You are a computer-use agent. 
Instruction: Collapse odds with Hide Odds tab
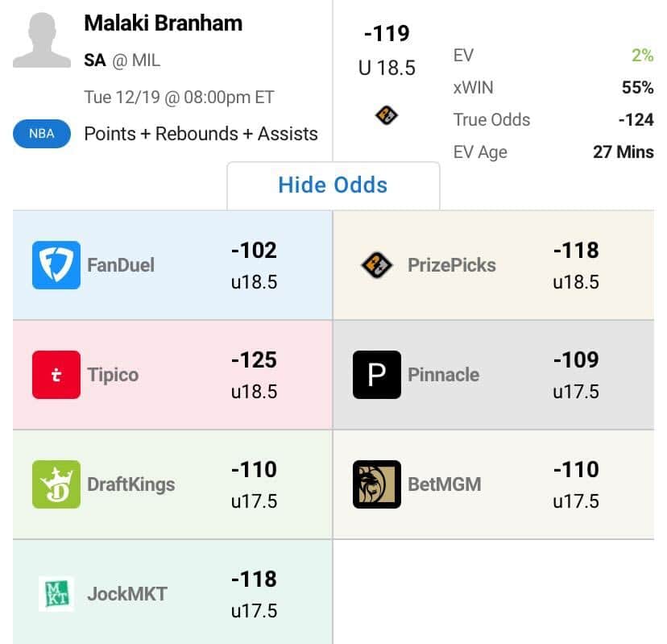333,185
